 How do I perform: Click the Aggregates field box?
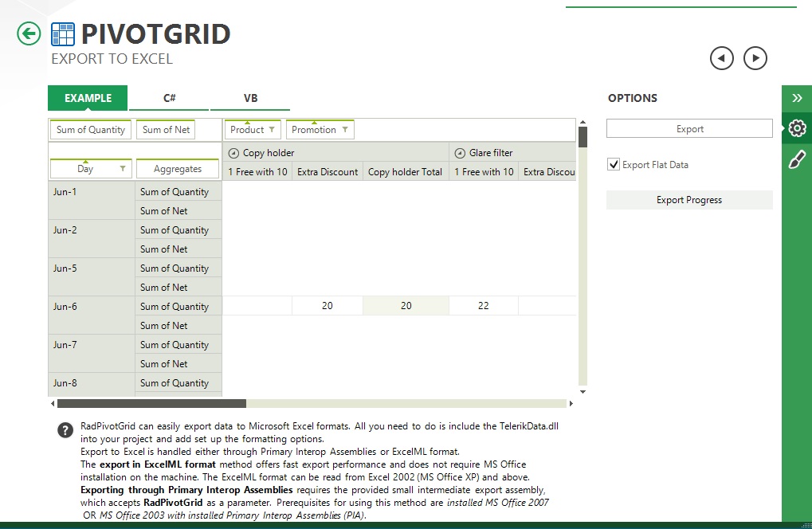[178, 169]
